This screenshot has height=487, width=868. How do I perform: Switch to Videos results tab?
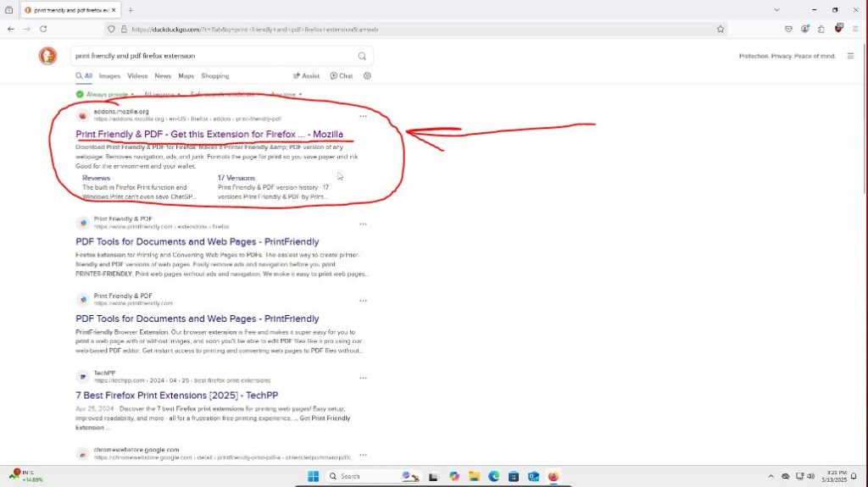(137, 76)
